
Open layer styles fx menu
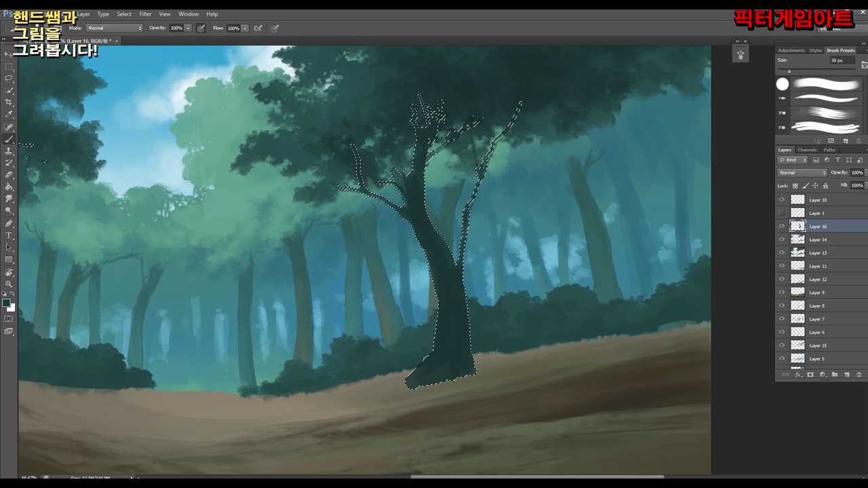798,374
